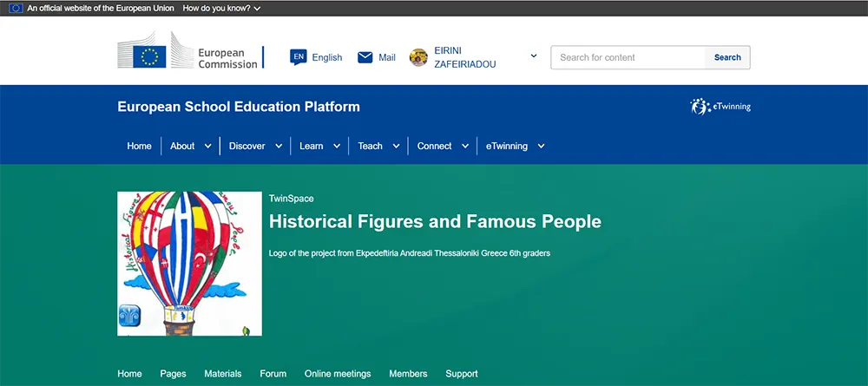Switch to the Materials tab
The height and width of the screenshot is (386, 868).
223,374
